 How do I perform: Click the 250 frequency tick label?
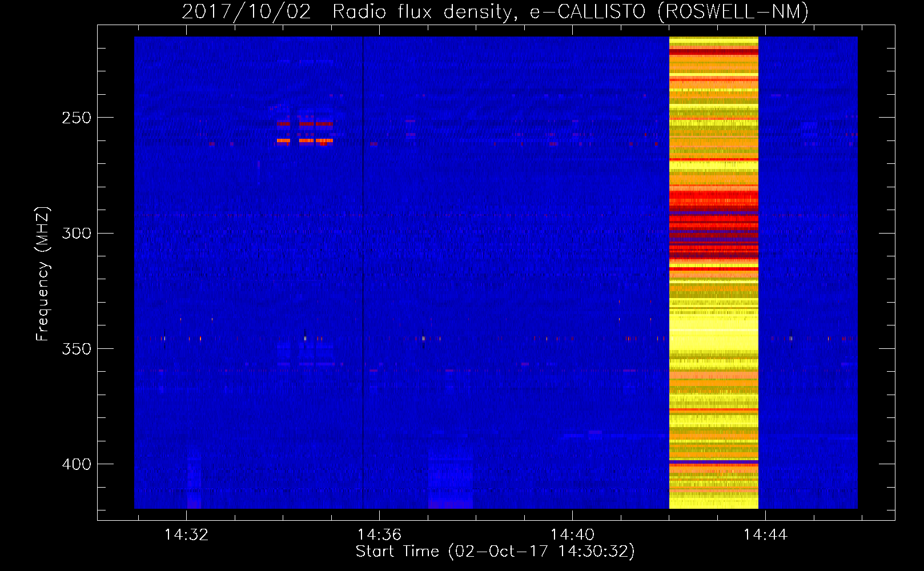[x=77, y=118]
